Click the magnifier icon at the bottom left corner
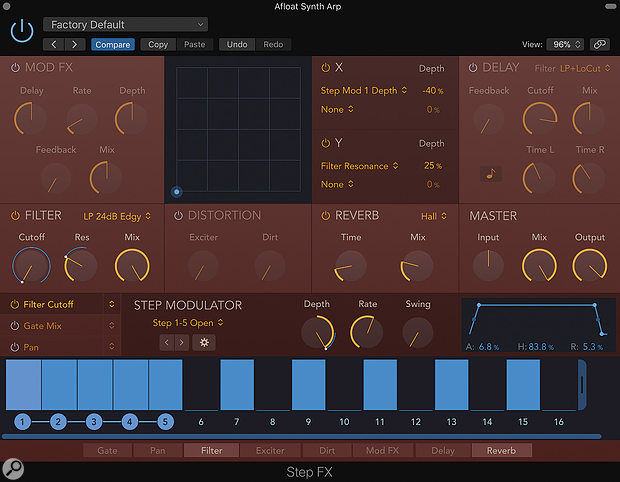This screenshot has height=482, width=620. (13, 469)
